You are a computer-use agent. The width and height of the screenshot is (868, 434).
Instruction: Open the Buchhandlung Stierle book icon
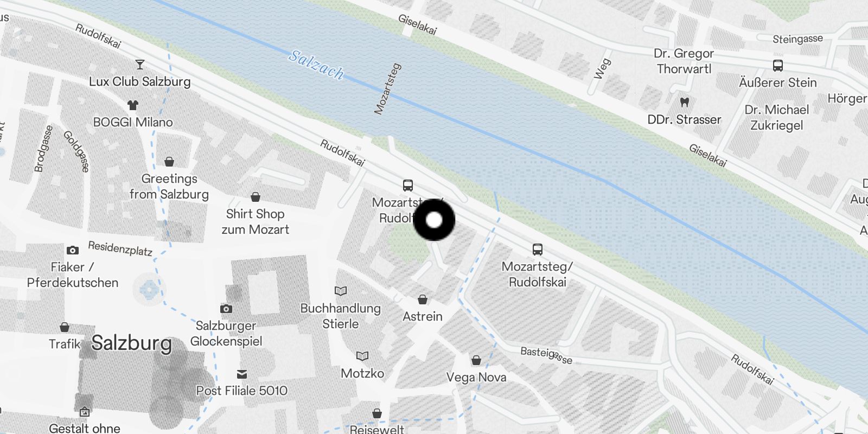click(341, 291)
